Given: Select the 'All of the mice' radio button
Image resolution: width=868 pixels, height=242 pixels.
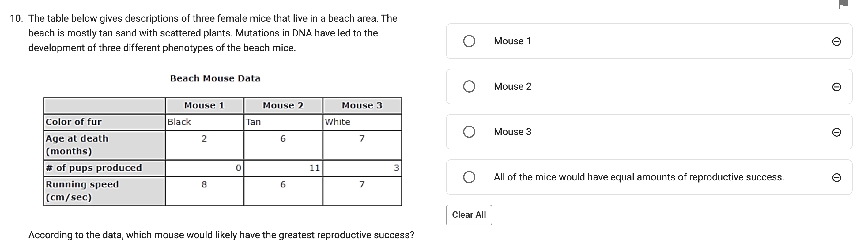Looking at the screenshot, I should [x=469, y=177].
